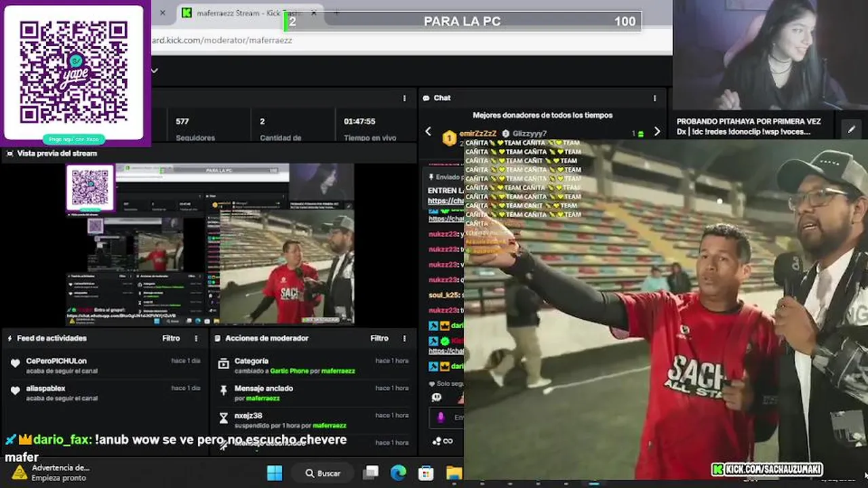Click top donor emirZzZzZ username
Image resolution: width=868 pixels, height=488 pixels.
coord(477,134)
